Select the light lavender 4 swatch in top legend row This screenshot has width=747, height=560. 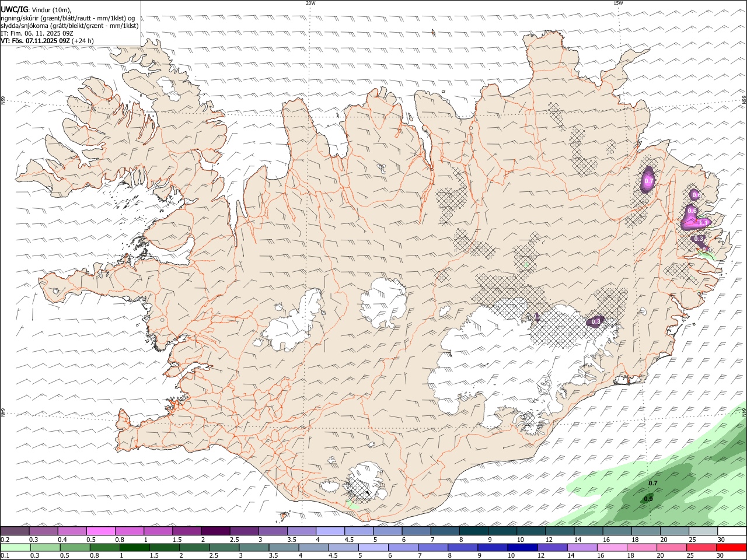pos(330,531)
